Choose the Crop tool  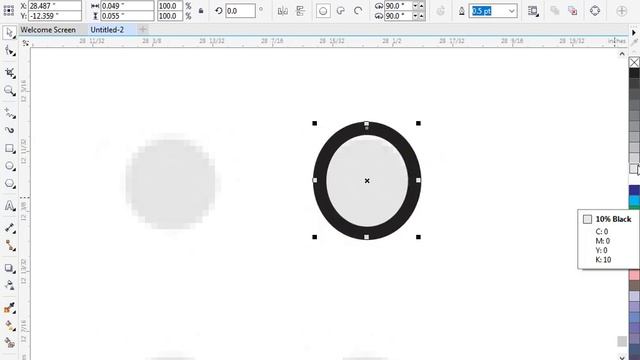point(9,73)
